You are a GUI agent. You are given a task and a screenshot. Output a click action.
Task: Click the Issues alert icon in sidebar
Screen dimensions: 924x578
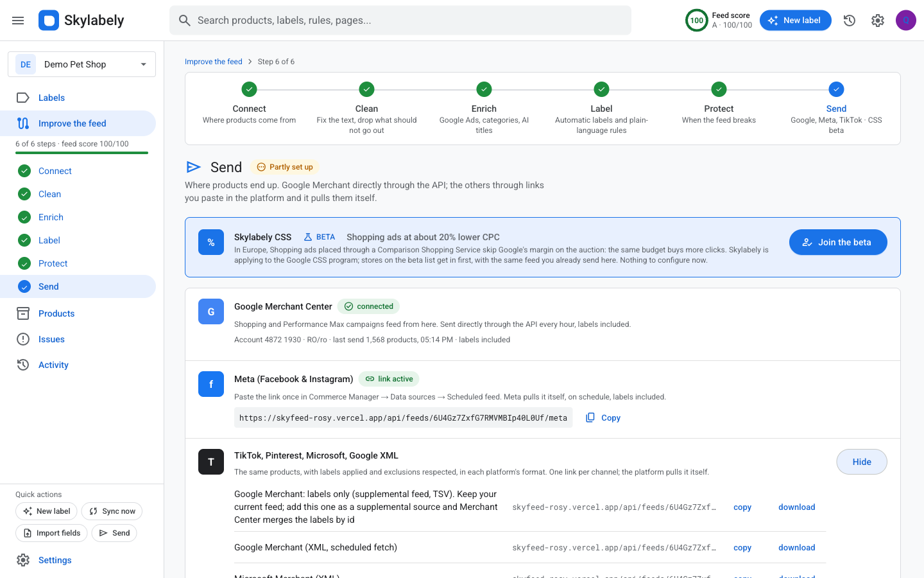tap(23, 339)
